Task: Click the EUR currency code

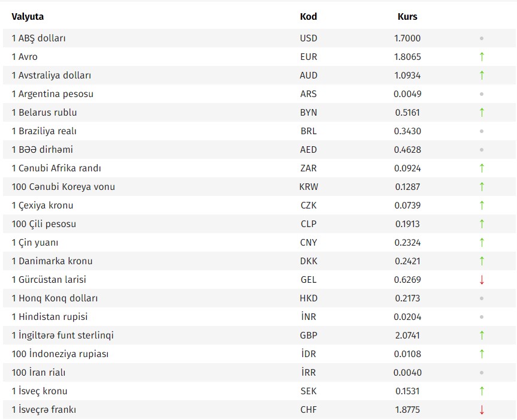Action: (x=309, y=57)
